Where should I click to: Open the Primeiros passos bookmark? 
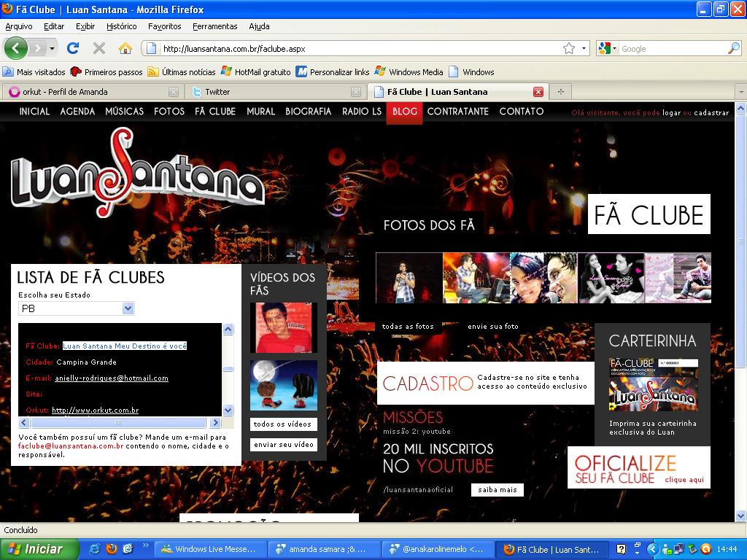(107, 72)
